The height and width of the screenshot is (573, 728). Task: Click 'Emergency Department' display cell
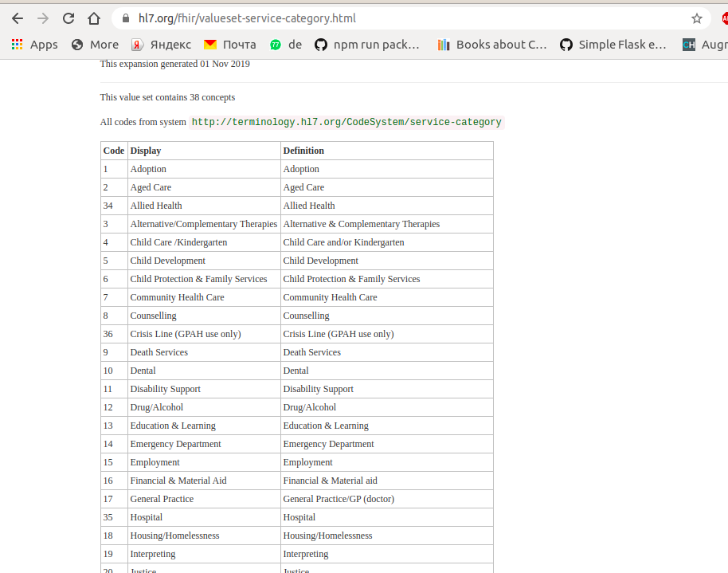(x=204, y=444)
